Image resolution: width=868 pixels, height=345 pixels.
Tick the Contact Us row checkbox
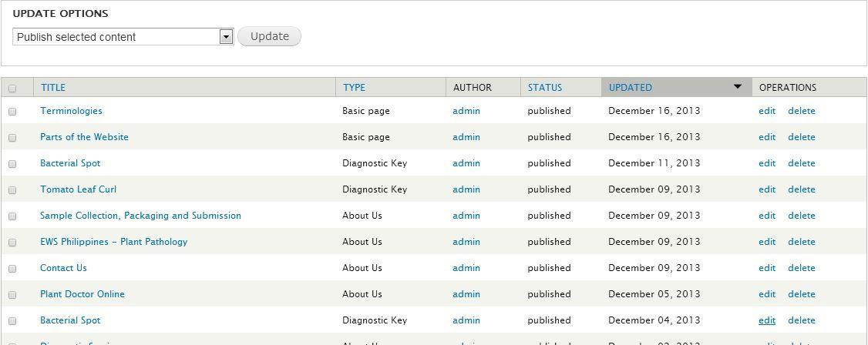(x=12, y=269)
